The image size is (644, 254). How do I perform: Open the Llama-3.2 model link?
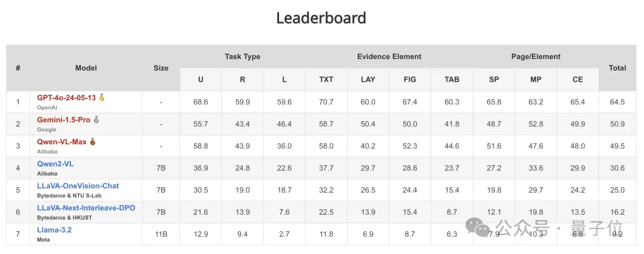point(54,230)
